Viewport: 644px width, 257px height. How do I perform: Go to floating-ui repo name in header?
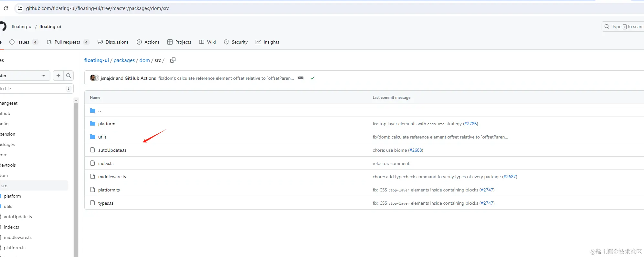[x=50, y=26]
